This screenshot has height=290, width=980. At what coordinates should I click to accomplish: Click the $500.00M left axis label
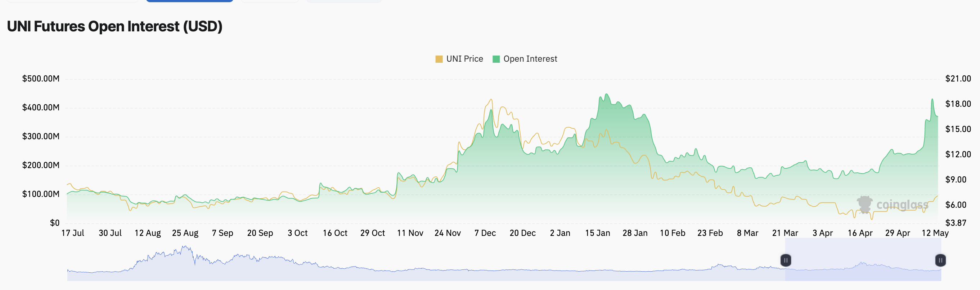[x=41, y=79]
